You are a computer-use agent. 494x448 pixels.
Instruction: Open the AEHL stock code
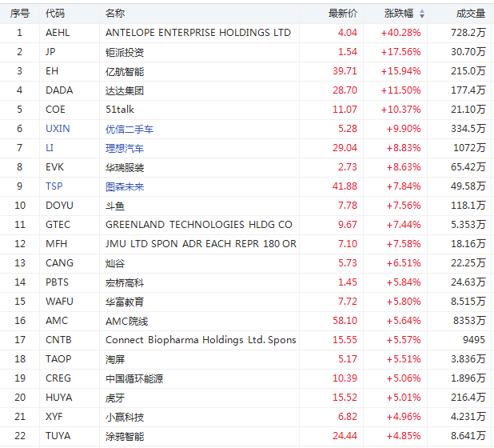point(58,33)
